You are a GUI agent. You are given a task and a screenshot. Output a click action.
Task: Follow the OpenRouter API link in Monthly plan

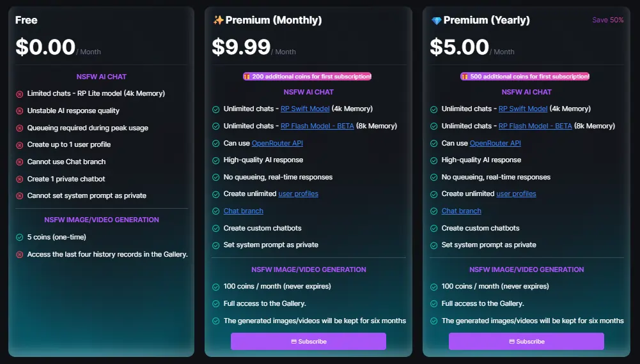tap(277, 144)
